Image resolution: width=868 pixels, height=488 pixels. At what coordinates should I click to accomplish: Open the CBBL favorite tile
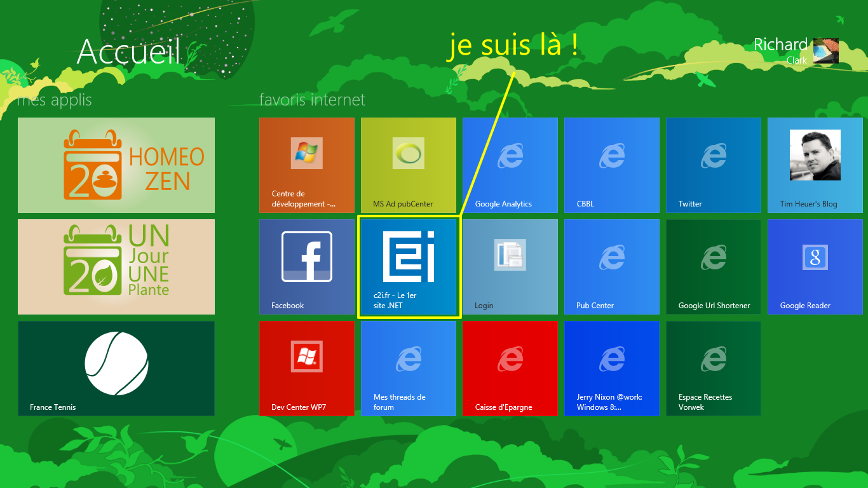coord(612,165)
